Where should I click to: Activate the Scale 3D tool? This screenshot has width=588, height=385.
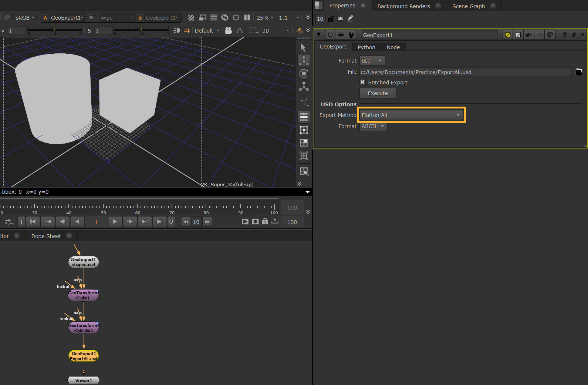[304, 86]
